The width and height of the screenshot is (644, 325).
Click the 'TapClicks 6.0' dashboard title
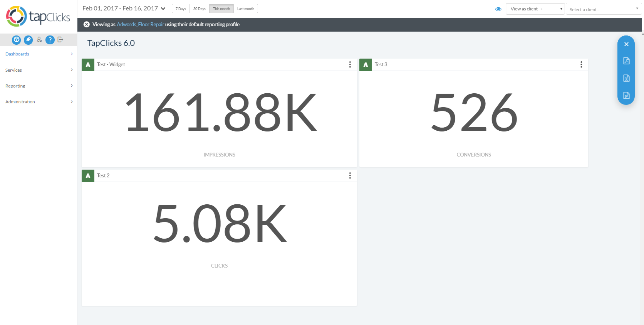tap(111, 43)
